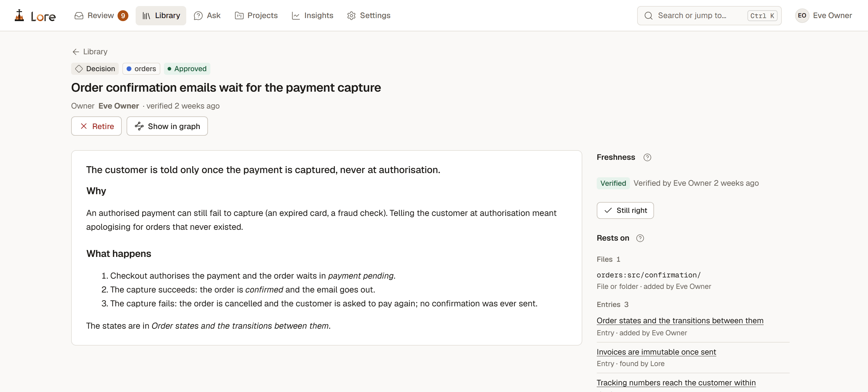Click the Lore flame logo icon

point(20,15)
